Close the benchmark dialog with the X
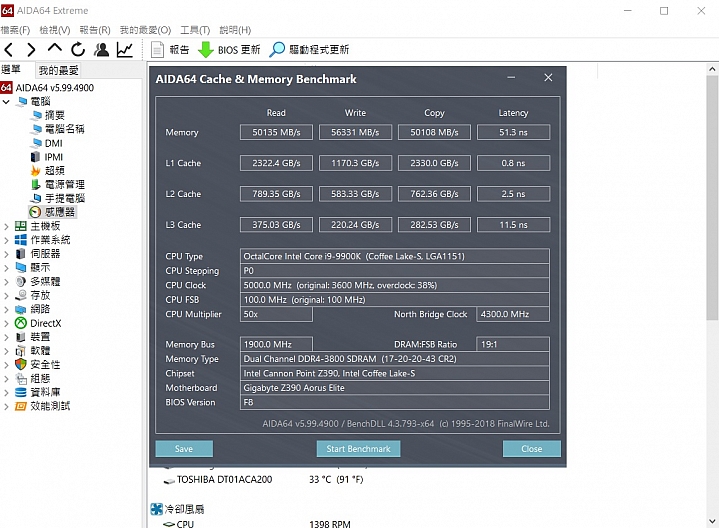 click(548, 78)
